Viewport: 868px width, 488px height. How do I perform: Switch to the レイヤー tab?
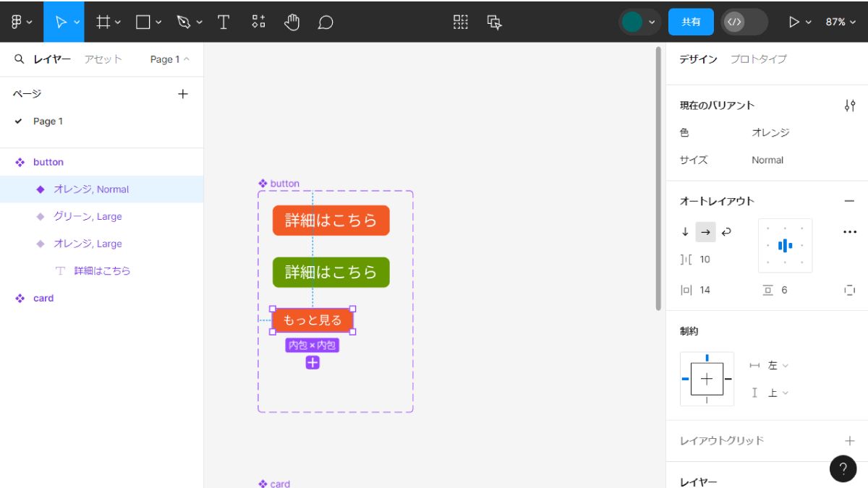pyautogui.click(x=52, y=59)
